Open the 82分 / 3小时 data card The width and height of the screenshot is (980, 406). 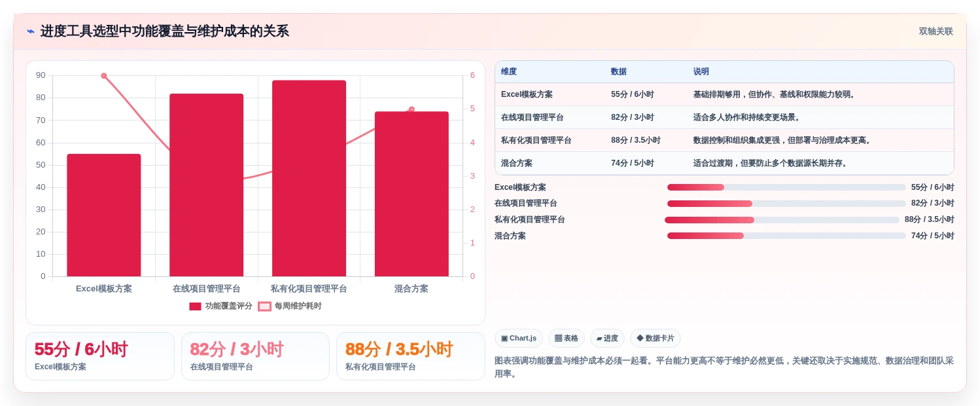tap(255, 356)
